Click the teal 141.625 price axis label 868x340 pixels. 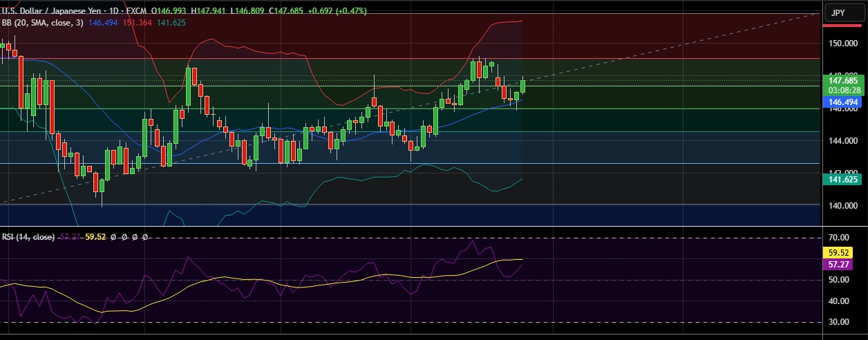click(x=842, y=179)
